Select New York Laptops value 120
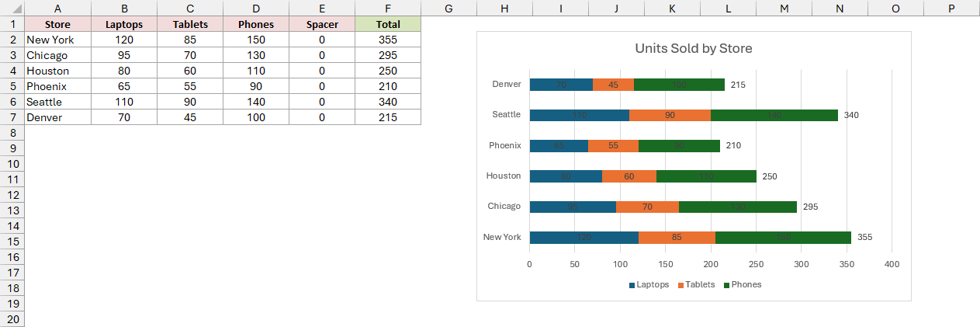The height and width of the screenshot is (327, 980). point(124,40)
